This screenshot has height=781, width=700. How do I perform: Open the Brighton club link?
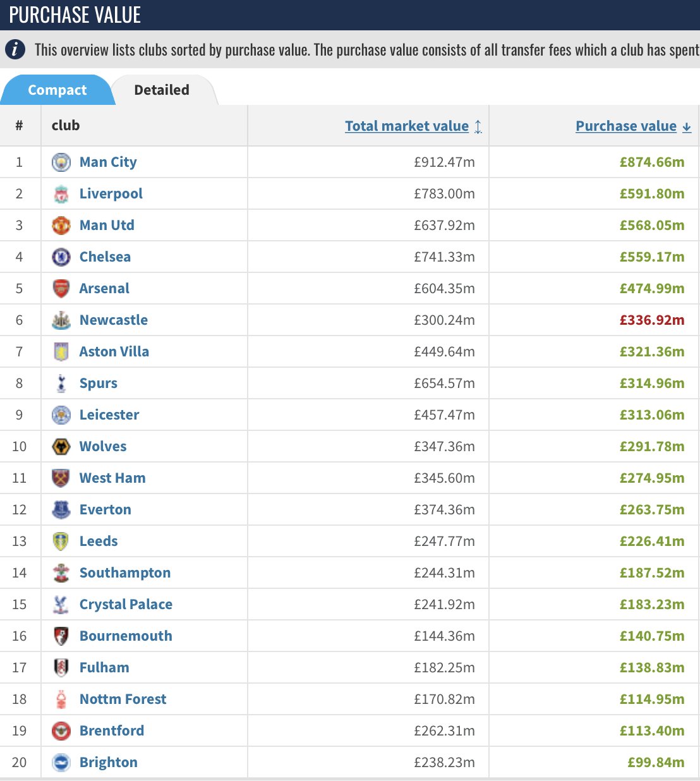(x=109, y=763)
